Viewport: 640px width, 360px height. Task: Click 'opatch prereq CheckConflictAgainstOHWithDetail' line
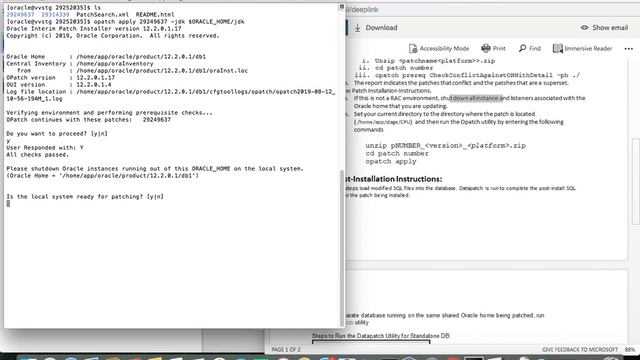pos(477,75)
